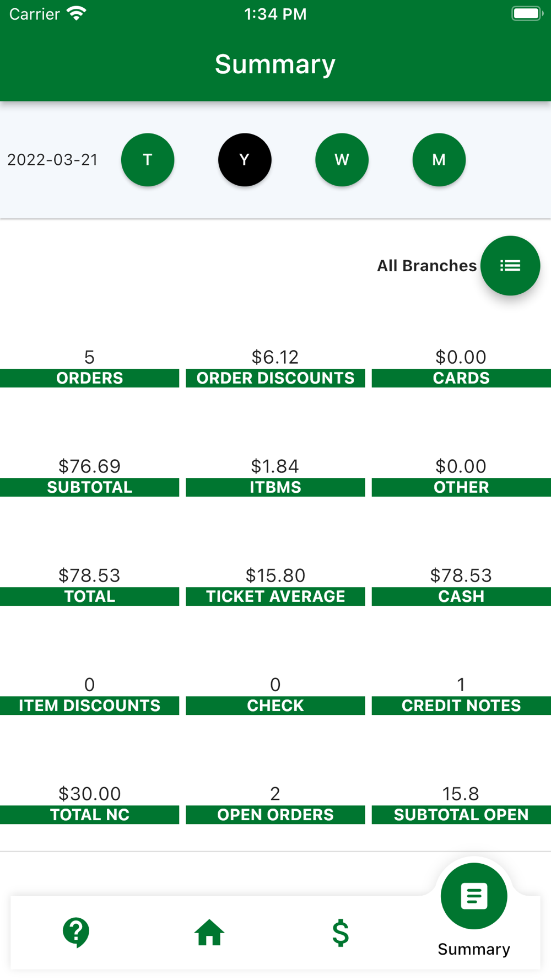Viewport: 551px width, 980px height.
Task: Open the help question mark tab
Action: tap(76, 933)
